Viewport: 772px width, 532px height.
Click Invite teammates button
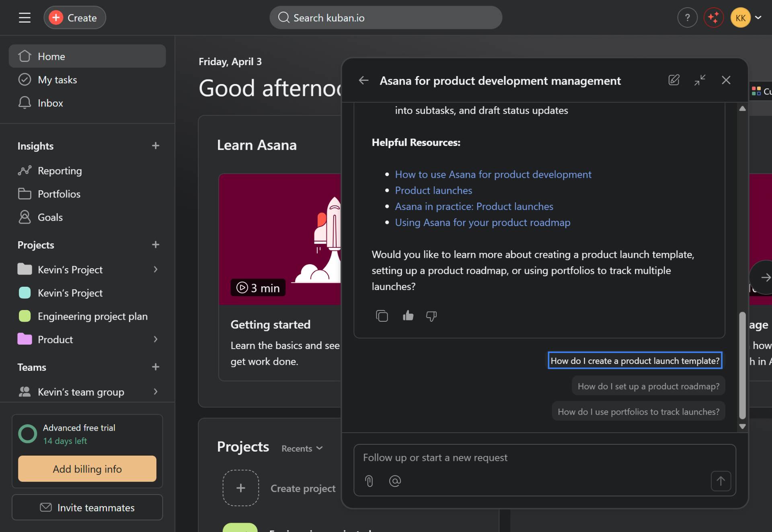click(87, 507)
